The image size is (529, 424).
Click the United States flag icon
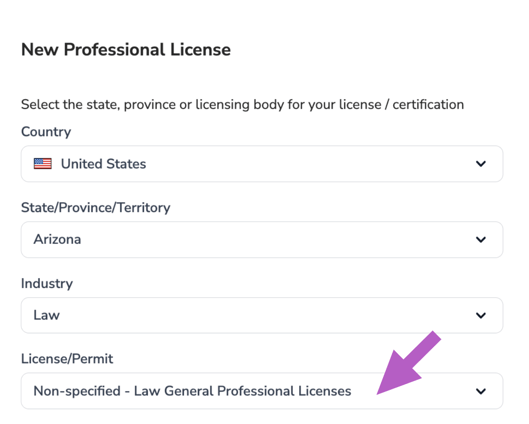tap(43, 164)
